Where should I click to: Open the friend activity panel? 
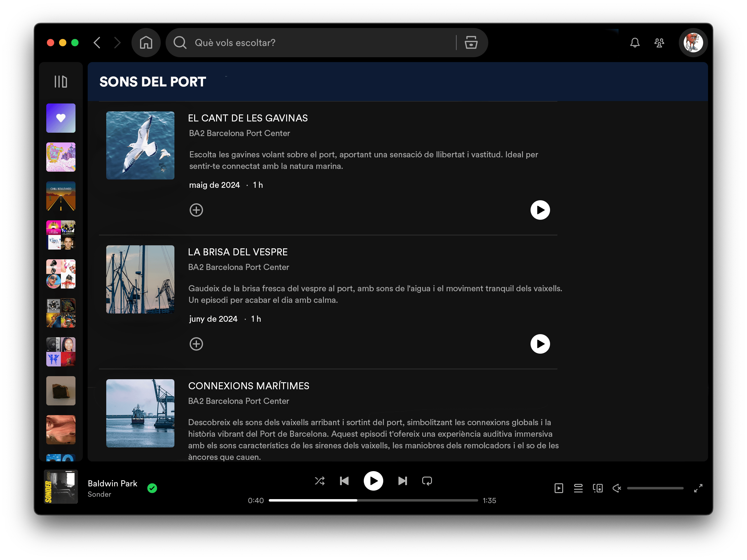(659, 43)
